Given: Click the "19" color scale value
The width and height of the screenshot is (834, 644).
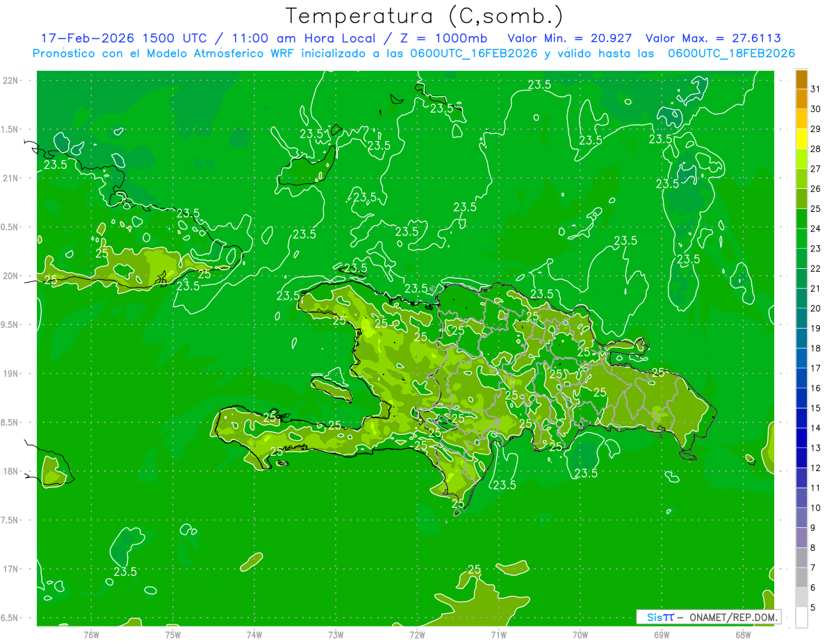Looking at the screenshot, I should 816,329.
